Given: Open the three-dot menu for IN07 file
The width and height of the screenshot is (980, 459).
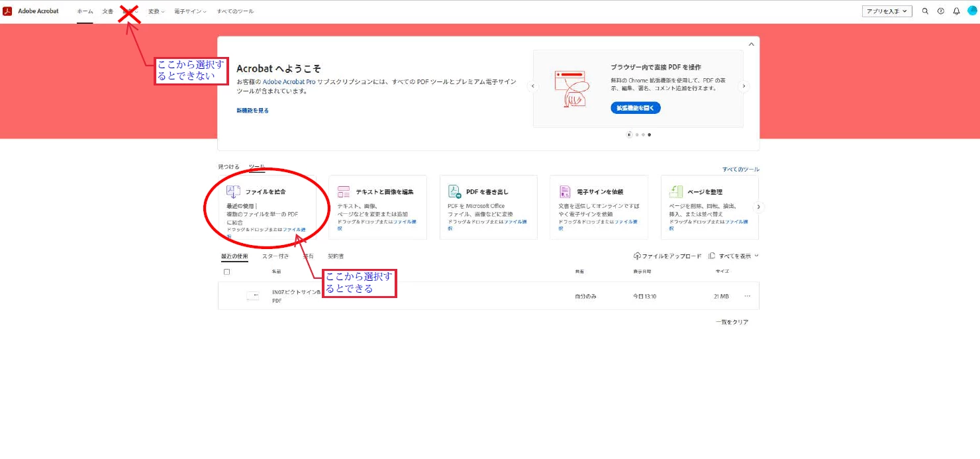Looking at the screenshot, I should coord(748,296).
